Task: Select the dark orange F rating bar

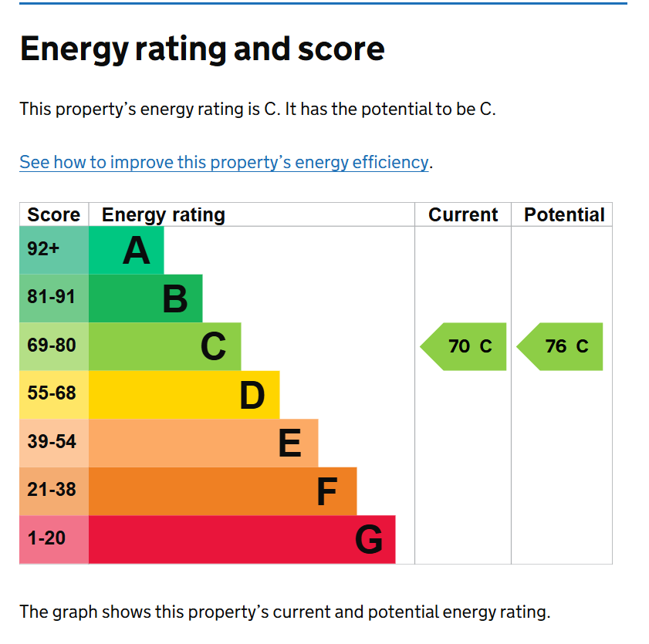Action: coord(223,491)
